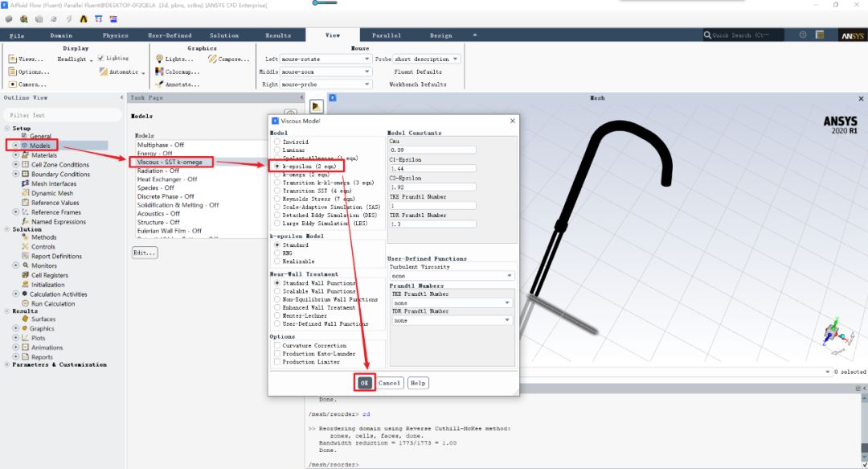
Task: Click the Dynamic Mesh icon in tree
Action: [x=26, y=193]
